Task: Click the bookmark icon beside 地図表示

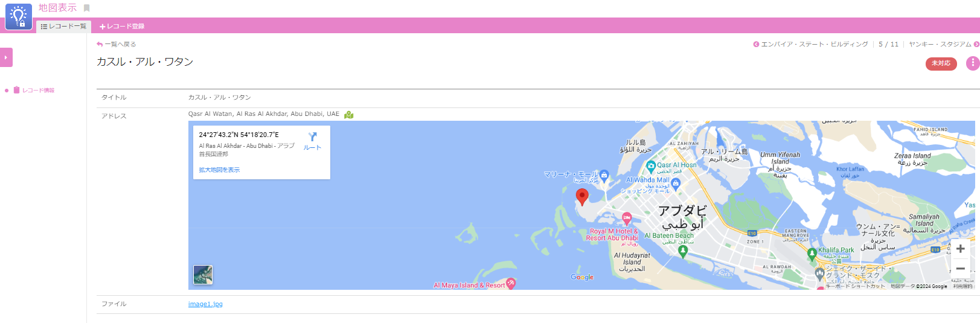Action: coord(87,8)
